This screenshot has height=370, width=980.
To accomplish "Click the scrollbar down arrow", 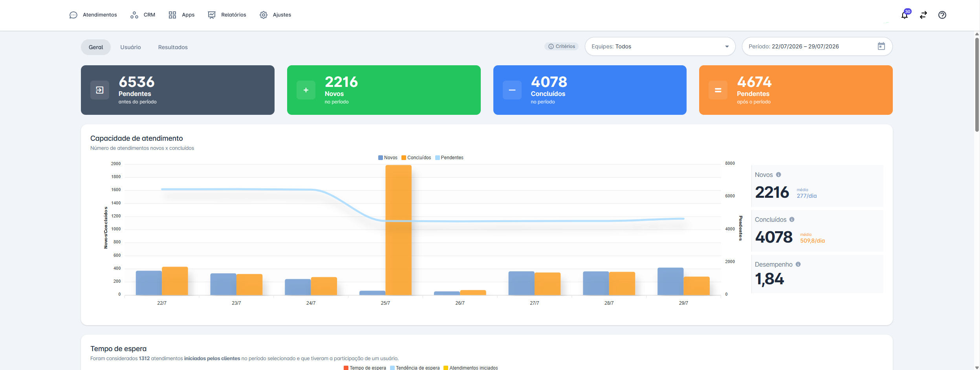I will point(977,367).
